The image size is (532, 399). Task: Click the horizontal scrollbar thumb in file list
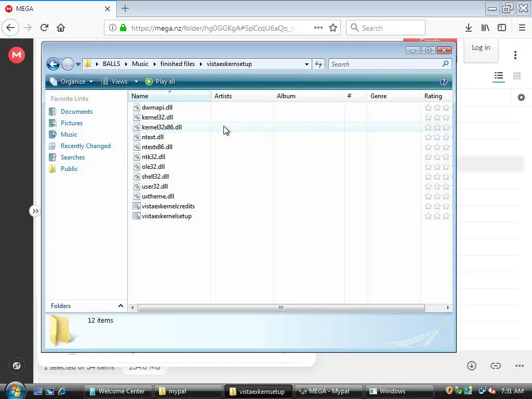[x=281, y=308]
